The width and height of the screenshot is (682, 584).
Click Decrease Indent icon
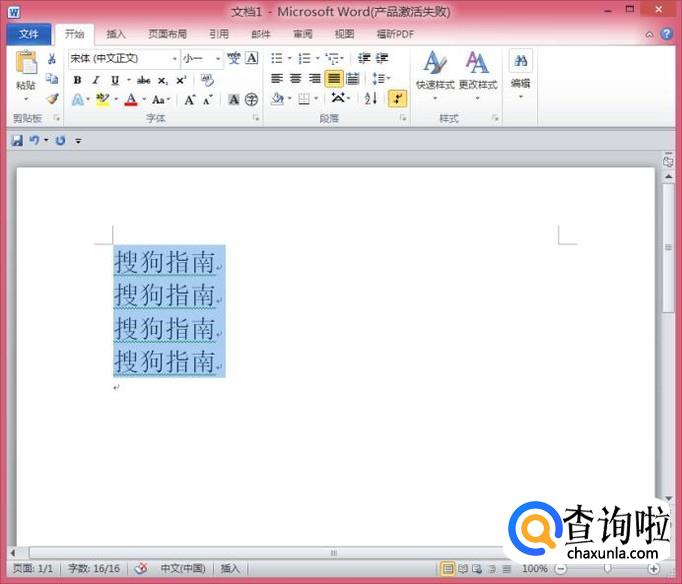(364, 58)
